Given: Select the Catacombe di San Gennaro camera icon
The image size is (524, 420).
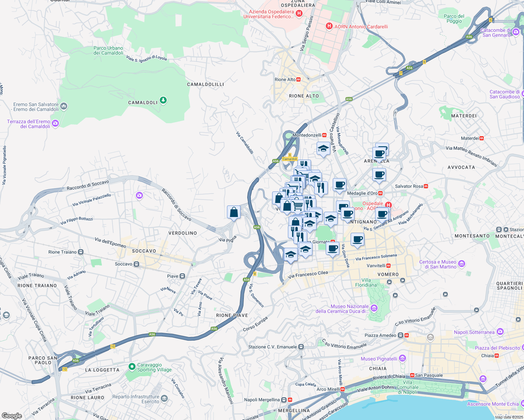Looking at the screenshot, I should pyautogui.click(x=516, y=32).
